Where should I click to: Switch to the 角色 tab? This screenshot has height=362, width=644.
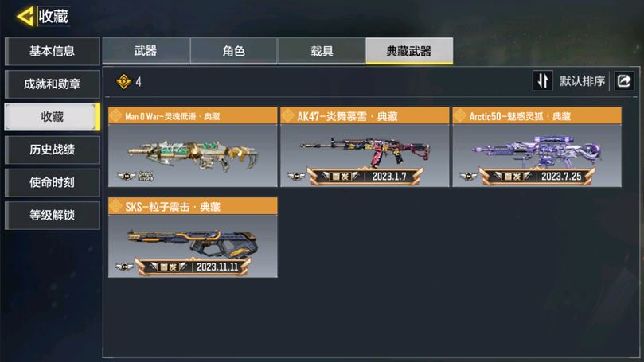pos(234,51)
